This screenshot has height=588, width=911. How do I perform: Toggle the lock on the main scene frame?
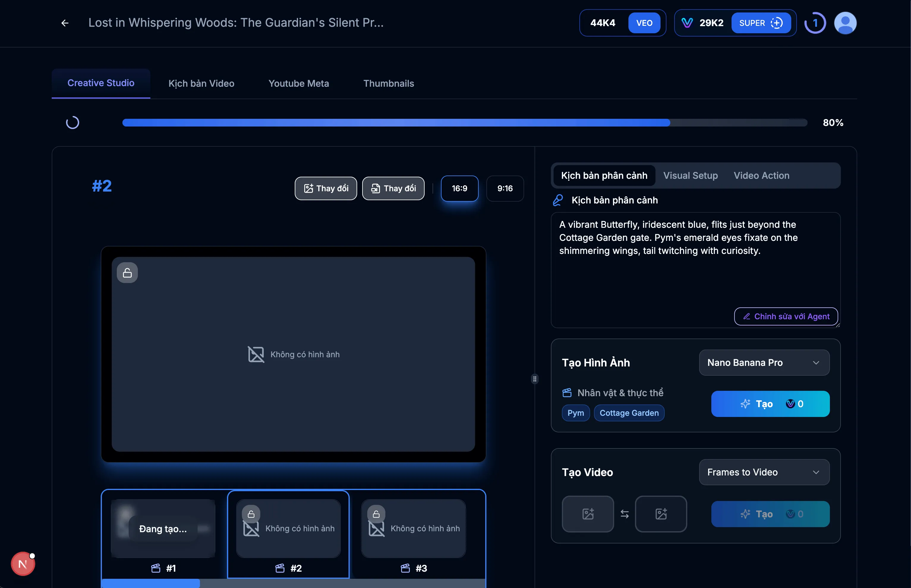[127, 272]
